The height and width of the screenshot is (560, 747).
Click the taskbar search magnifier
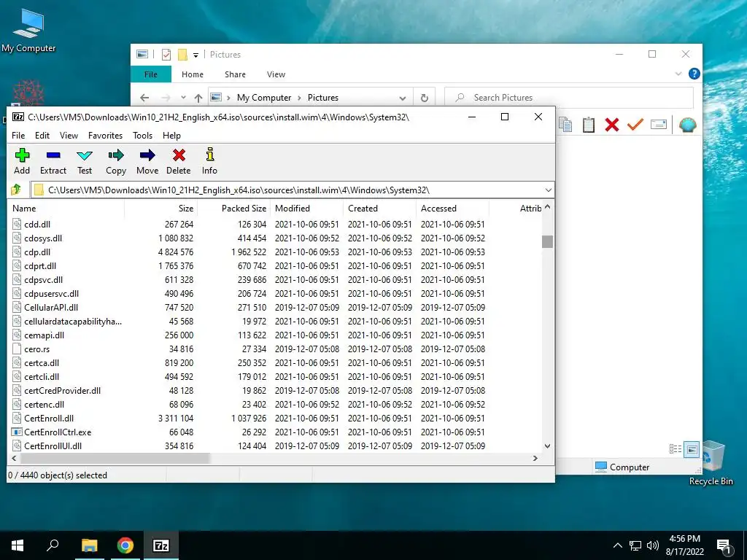53,545
